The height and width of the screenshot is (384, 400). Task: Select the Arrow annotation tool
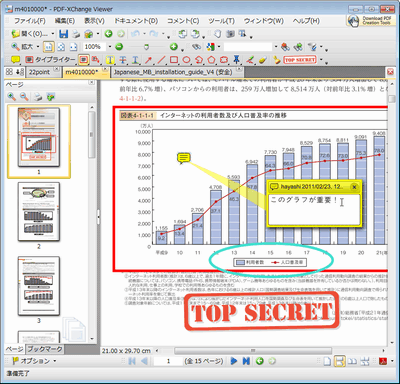click(x=148, y=60)
